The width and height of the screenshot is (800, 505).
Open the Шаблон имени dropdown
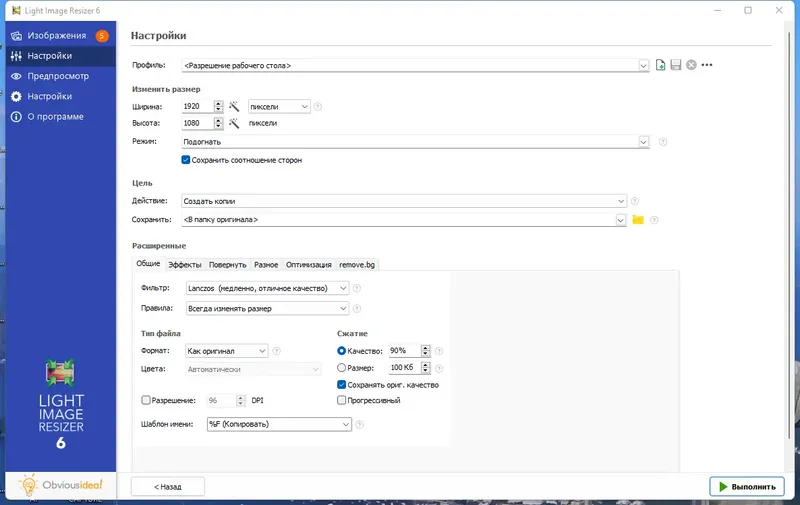(x=279, y=424)
